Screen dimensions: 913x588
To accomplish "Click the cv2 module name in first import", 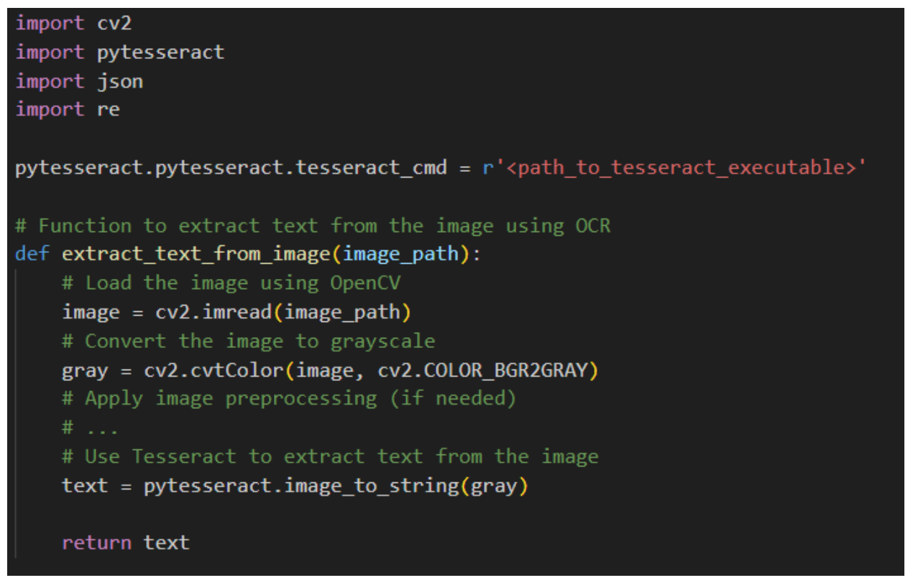I will pyautogui.click(x=114, y=24).
